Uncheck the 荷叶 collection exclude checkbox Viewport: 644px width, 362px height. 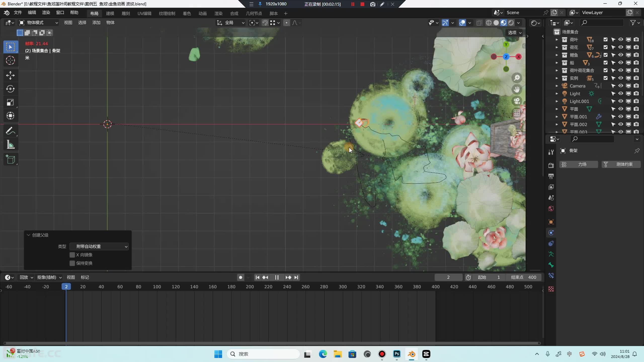coord(606,39)
